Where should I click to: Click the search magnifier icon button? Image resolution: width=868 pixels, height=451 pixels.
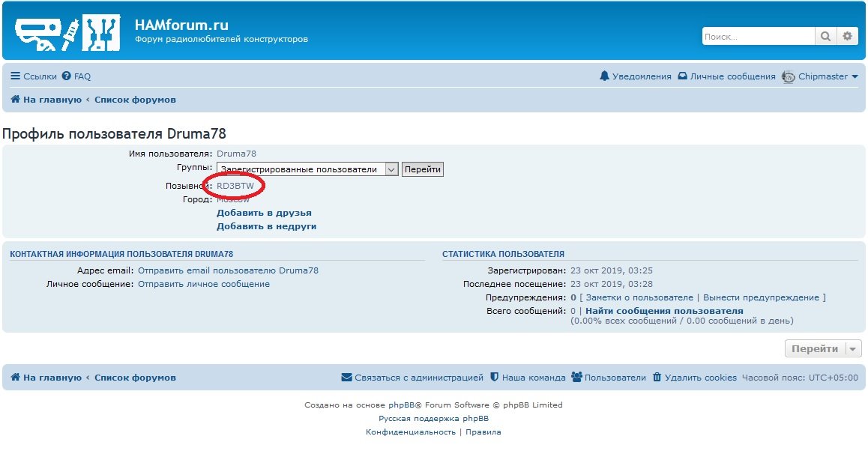pyautogui.click(x=825, y=36)
